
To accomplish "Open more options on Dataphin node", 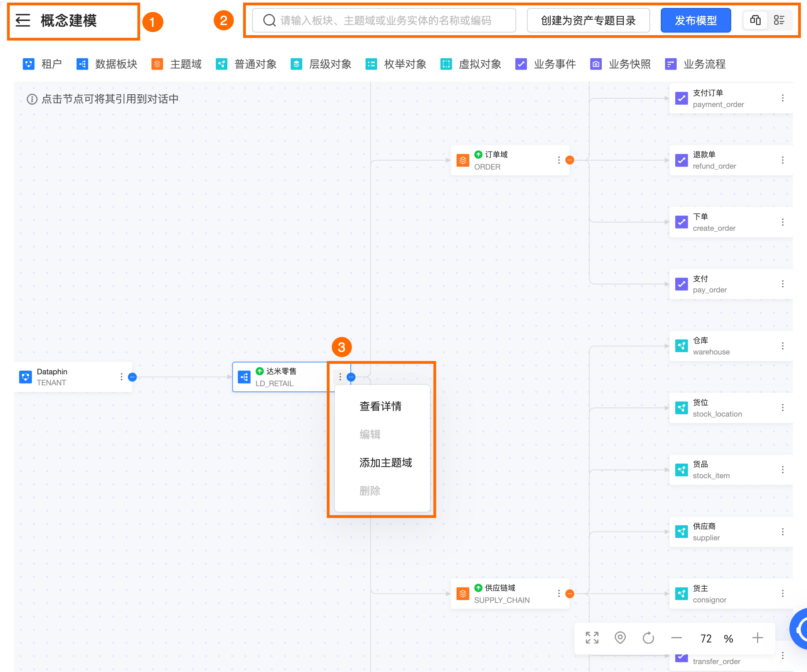I will pos(122,377).
